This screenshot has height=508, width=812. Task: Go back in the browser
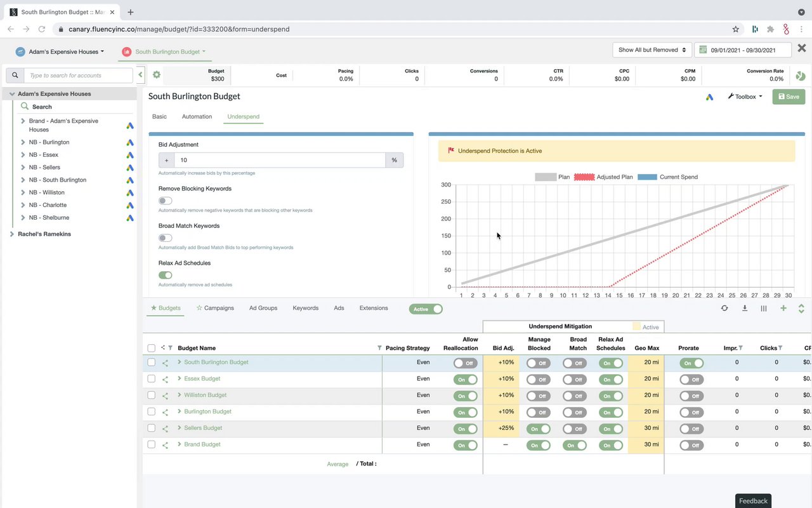click(11, 29)
